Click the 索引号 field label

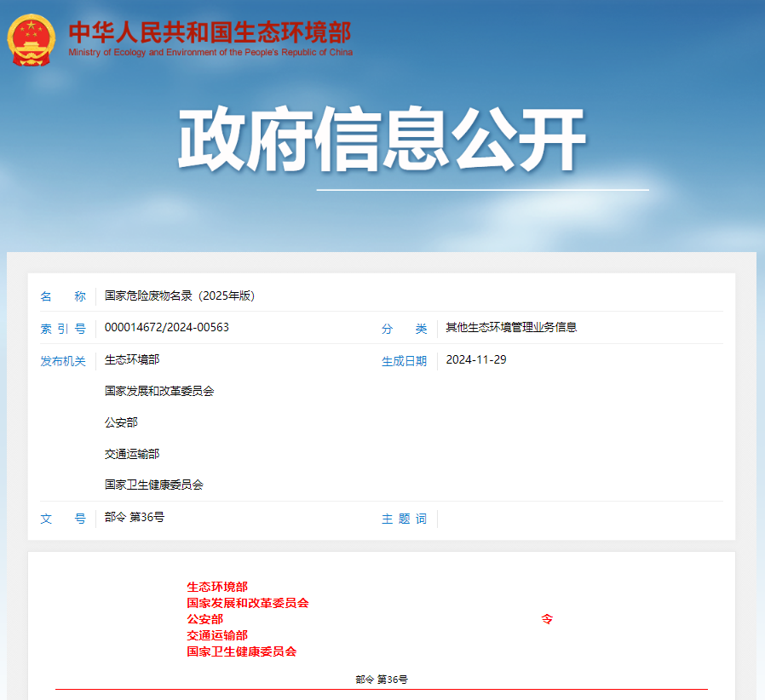63,329
